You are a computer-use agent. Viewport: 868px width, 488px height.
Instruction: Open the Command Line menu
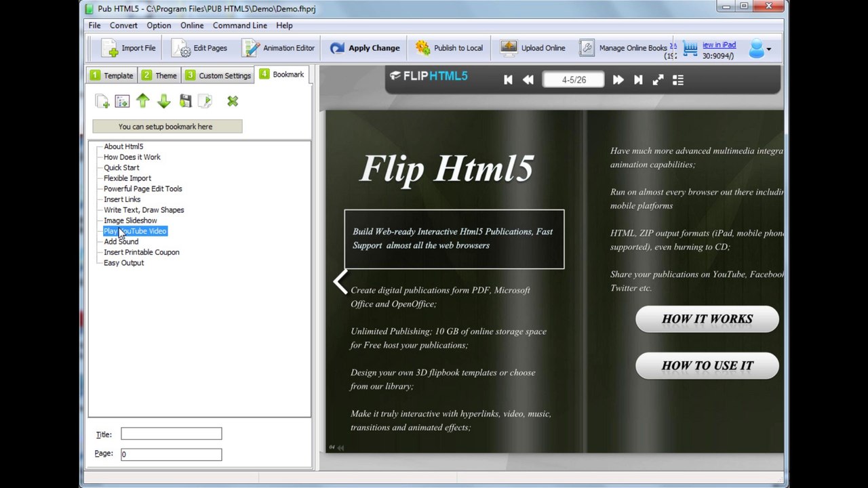(240, 25)
